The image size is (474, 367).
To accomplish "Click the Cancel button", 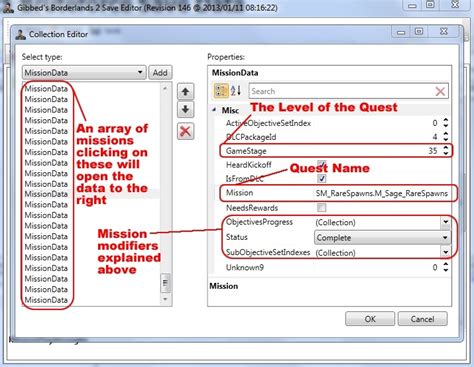I will pyautogui.click(x=422, y=319).
